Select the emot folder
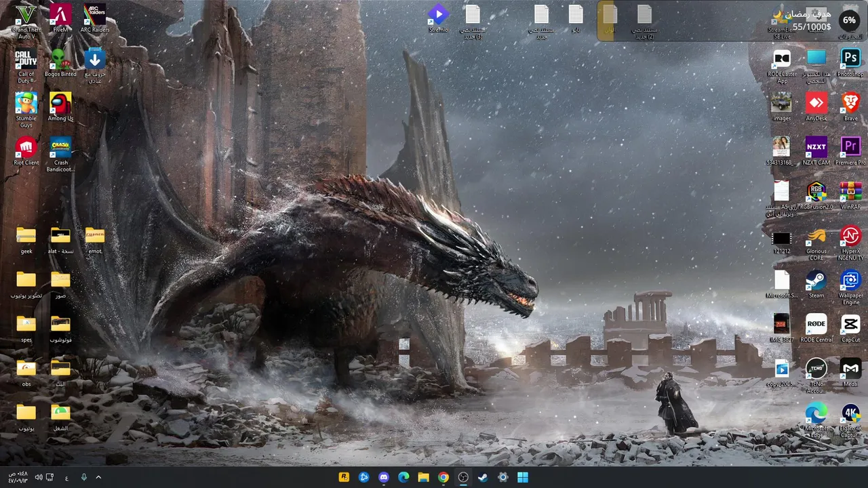 click(95, 241)
